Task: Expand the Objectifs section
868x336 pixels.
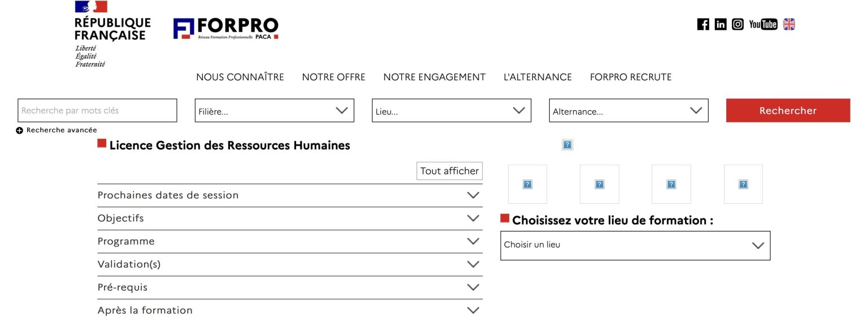Action: (290, 219)
